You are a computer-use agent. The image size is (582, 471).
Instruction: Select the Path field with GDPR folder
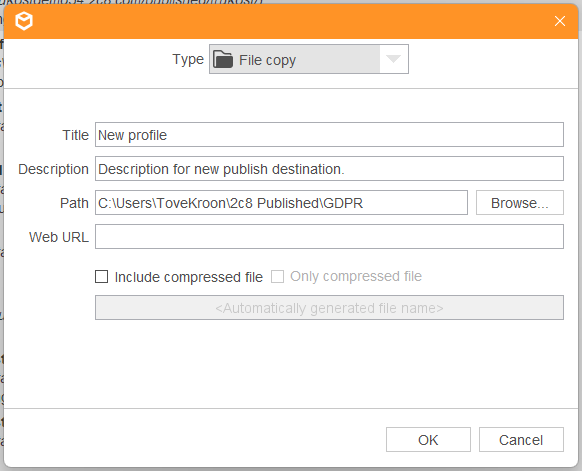coord(281,203)
